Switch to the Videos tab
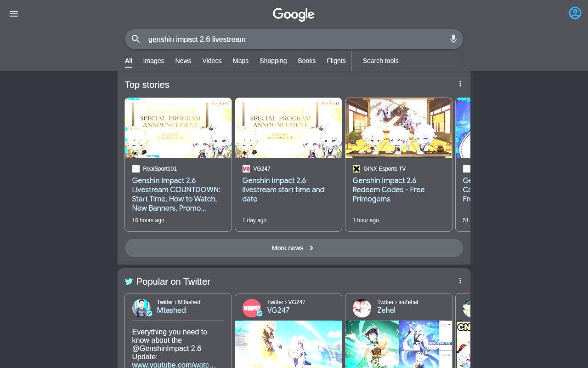 [x=212, y=61]
